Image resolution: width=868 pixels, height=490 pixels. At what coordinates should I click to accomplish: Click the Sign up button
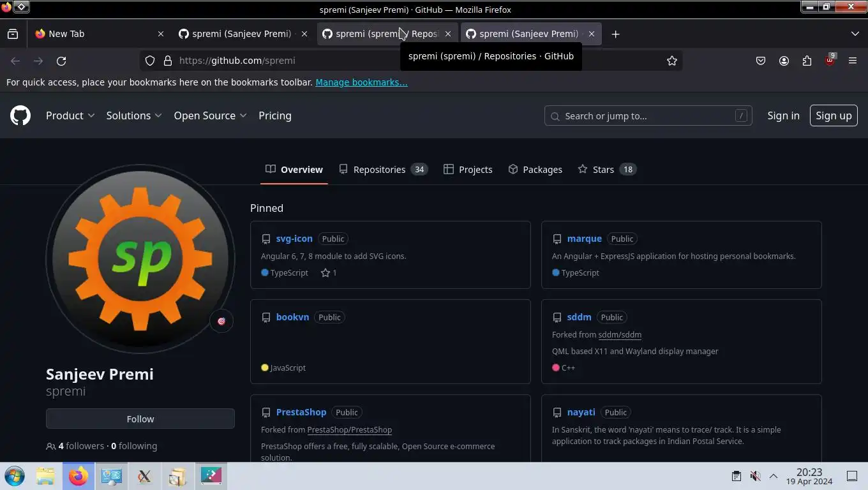(x=834, y=115)
